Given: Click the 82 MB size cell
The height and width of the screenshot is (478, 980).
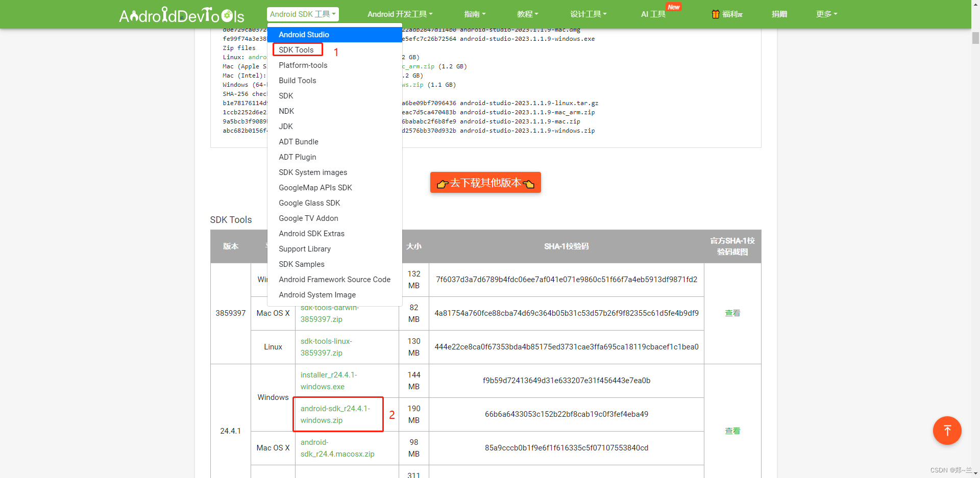Looking at the screenshot, I should (x=414, y=313).
